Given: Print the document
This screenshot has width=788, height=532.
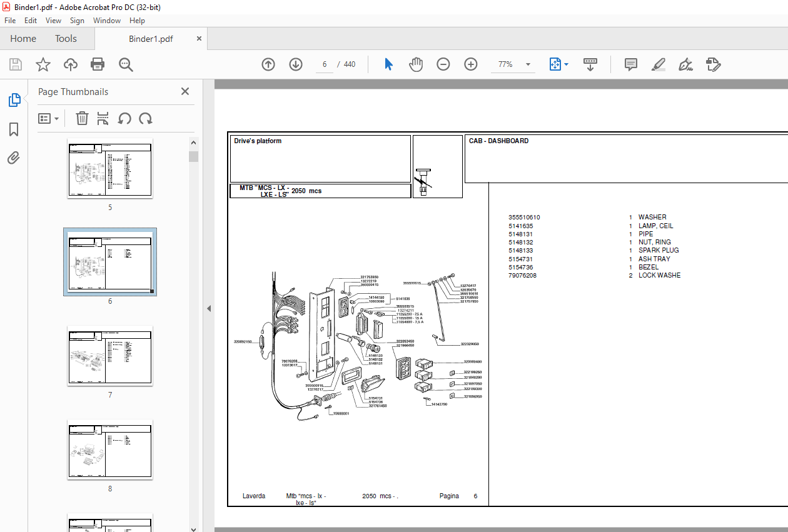Looking at the screenshot, I should pyautogui.click(x=98, y=64).
